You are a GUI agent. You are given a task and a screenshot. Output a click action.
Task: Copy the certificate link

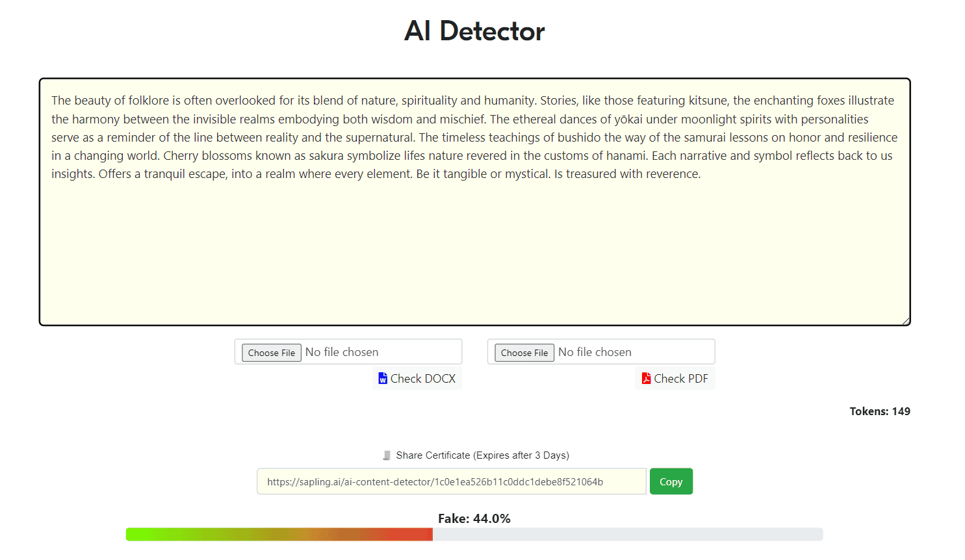click(x=671, y=481)
